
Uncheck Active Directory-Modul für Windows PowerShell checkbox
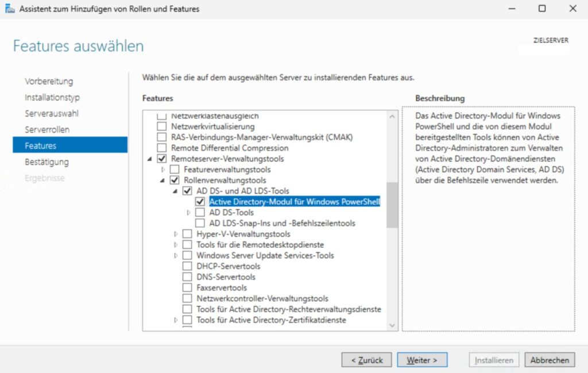pyautogui.click(x=200, y=202)
